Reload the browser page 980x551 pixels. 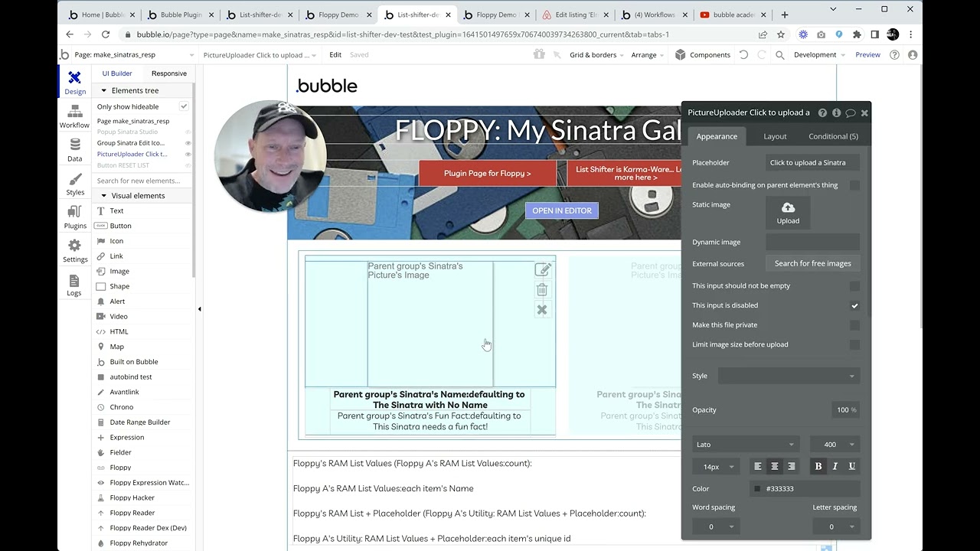point(106,34)
